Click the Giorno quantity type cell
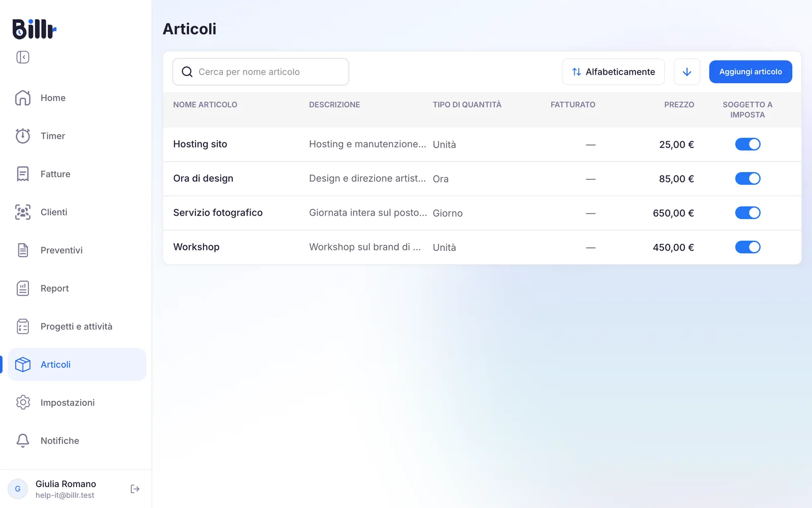Viewport: 812px width, 508px height. tap(448, 213)
